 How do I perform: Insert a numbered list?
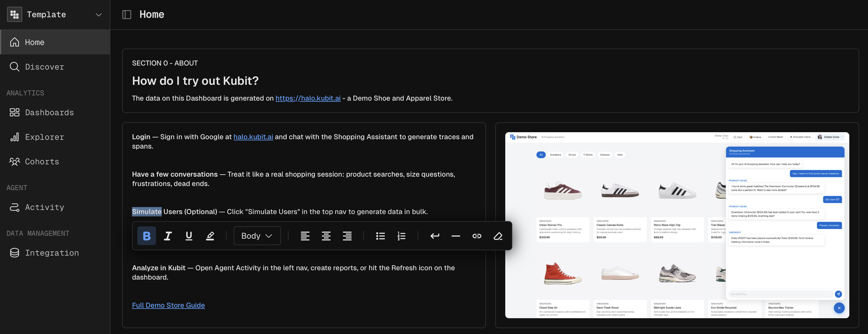tap(401, 236)
